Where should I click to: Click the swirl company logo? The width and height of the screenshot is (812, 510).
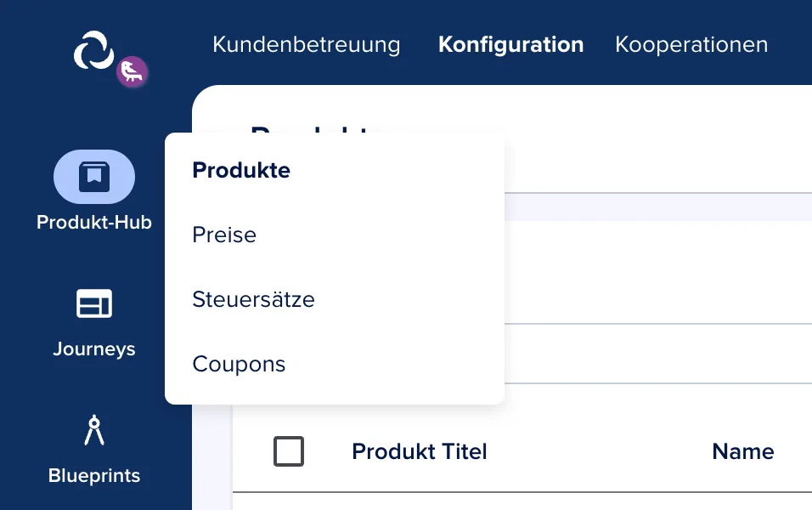(93, 50)
